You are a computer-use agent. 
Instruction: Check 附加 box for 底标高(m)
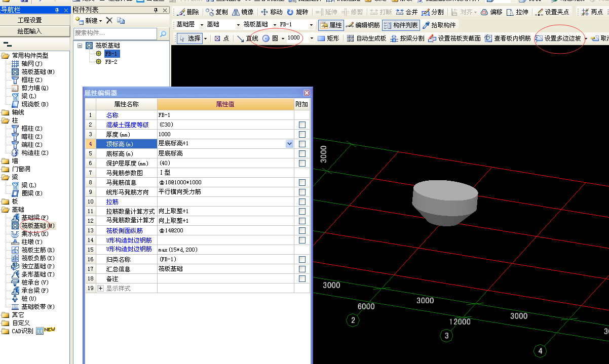click(302, 153)
